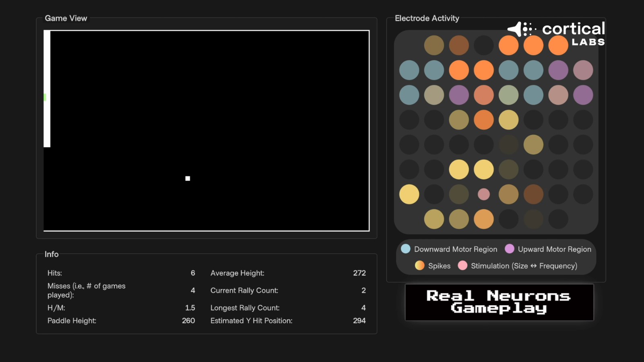Click the white square ball in Game View

(x=188, y=178)
